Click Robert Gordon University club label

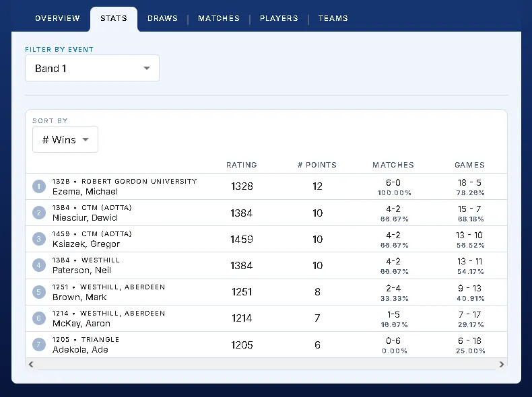pos(139,182)
